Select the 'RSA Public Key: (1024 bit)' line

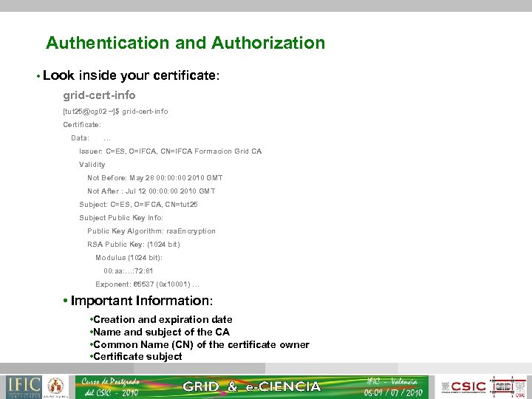click(134, 245)
